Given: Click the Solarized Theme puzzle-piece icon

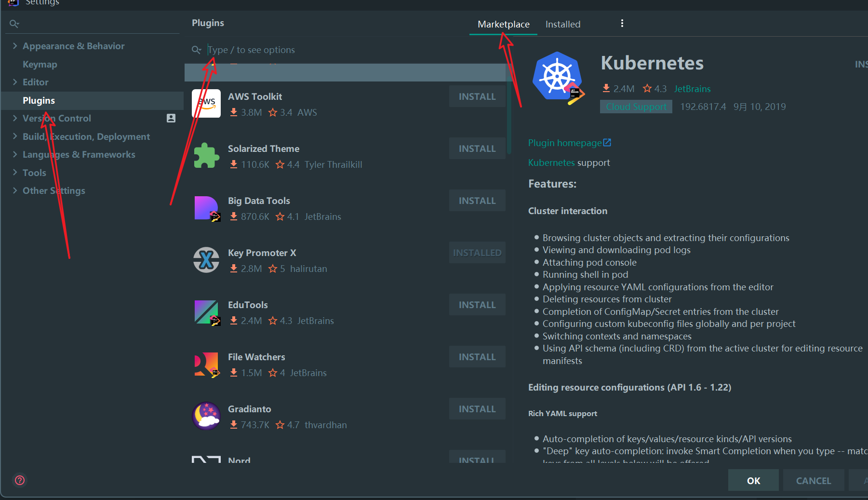Looking at the screenshot, I should pos(206,156).
